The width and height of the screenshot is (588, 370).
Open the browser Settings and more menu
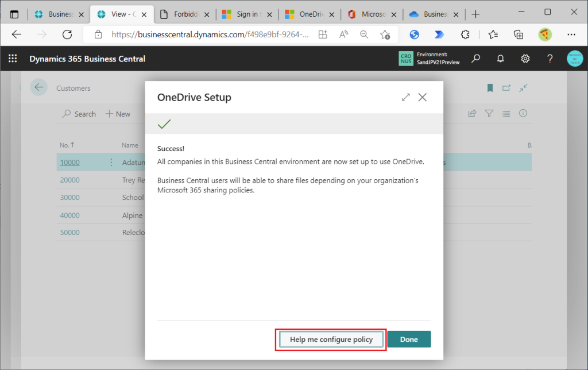tap(571, 34)
